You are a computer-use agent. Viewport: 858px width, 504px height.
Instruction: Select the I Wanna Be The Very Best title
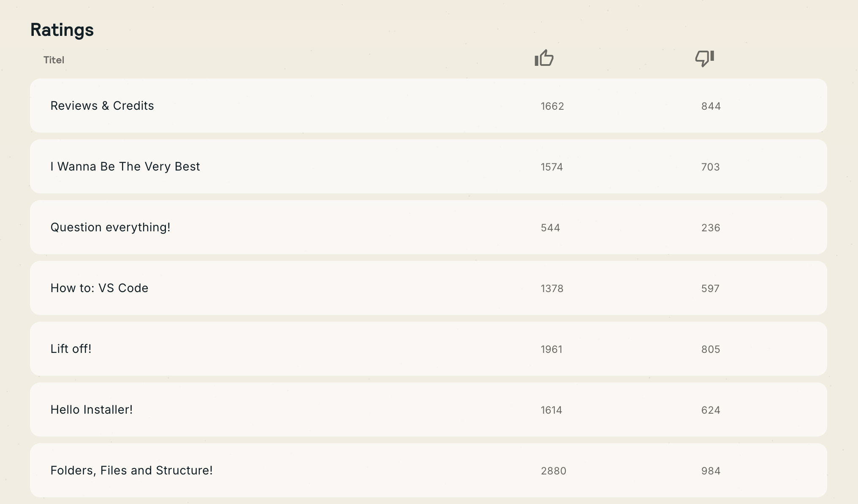click(x=125, y=166)
